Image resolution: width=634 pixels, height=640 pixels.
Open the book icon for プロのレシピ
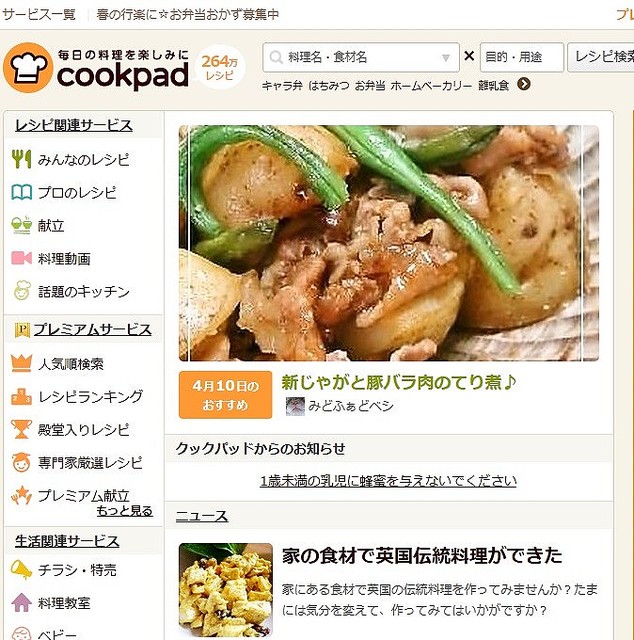coord(21,192)
